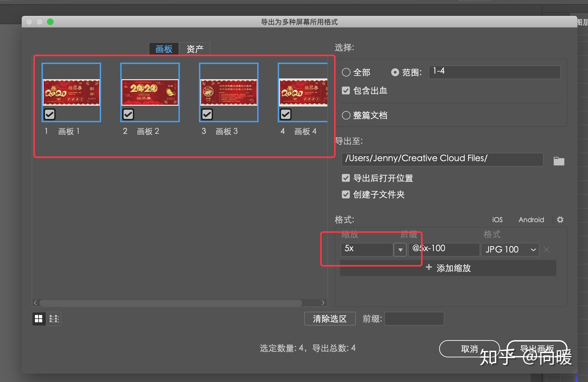Click the folder icon to browse export location

[559, 161]
